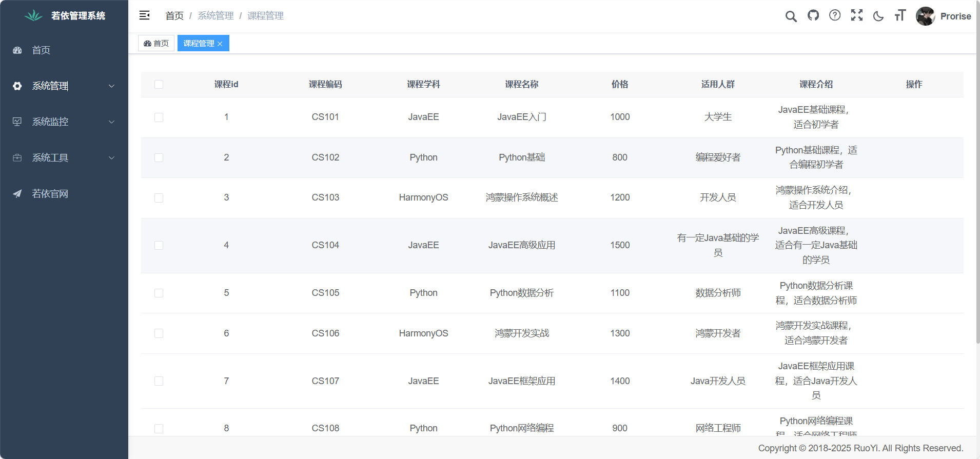Viewport: 980px width, 459px height.
Task: Tick the checkbox for course CS104
Action: coord(159,245)
